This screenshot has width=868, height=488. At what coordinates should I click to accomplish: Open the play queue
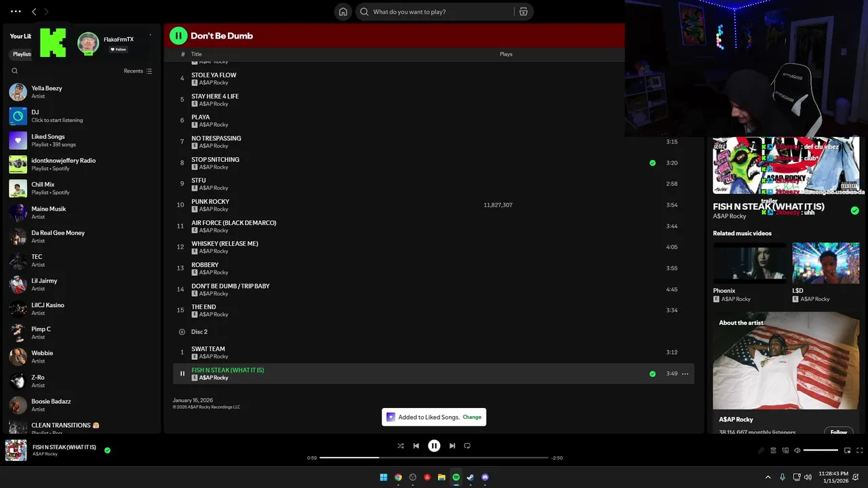(x=773, y=450)
